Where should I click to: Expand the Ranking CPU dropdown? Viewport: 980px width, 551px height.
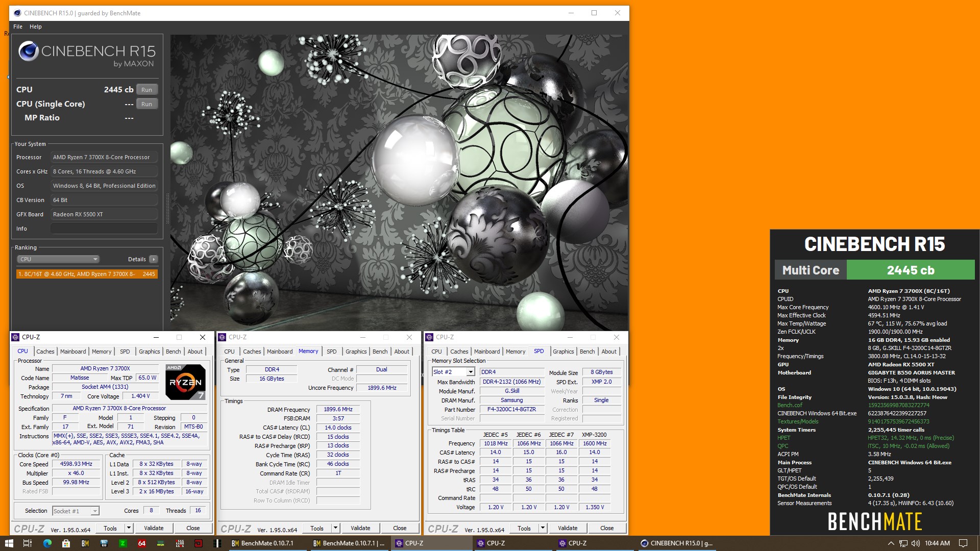click(58, 259)
